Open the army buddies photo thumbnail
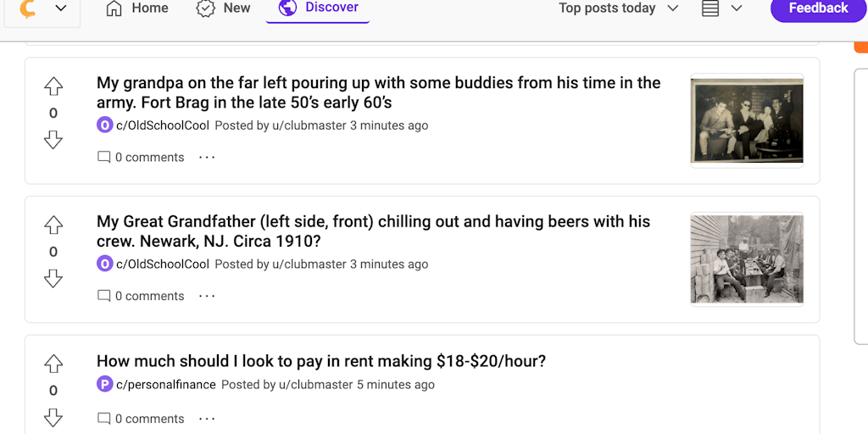868x434 pixels. pos(747,120)
